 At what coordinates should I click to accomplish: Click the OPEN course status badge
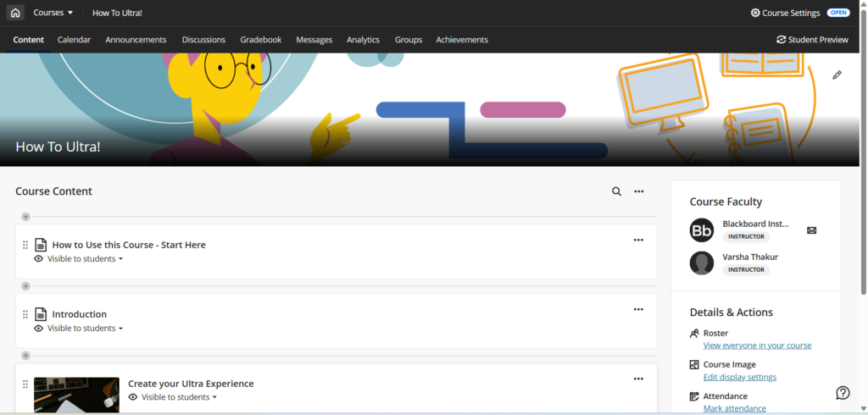(x=838, y=13)
